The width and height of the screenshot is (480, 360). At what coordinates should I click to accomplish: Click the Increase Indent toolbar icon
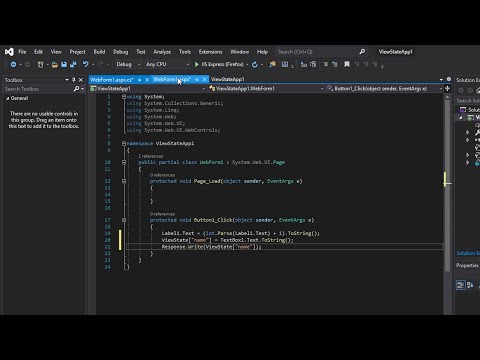pyautogui.click(x=335, y=64)
